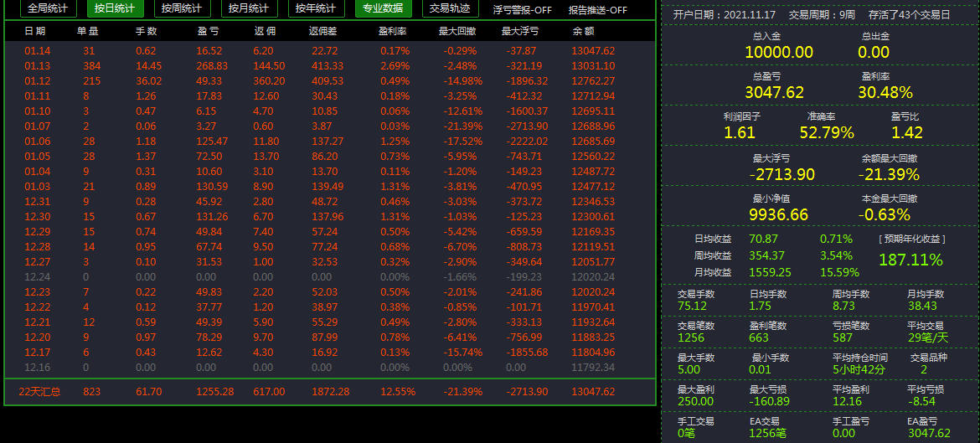Click total trade count 1256
Image resolution: width=980 pixels, height=443 pixels.
(x=691, y=337)
